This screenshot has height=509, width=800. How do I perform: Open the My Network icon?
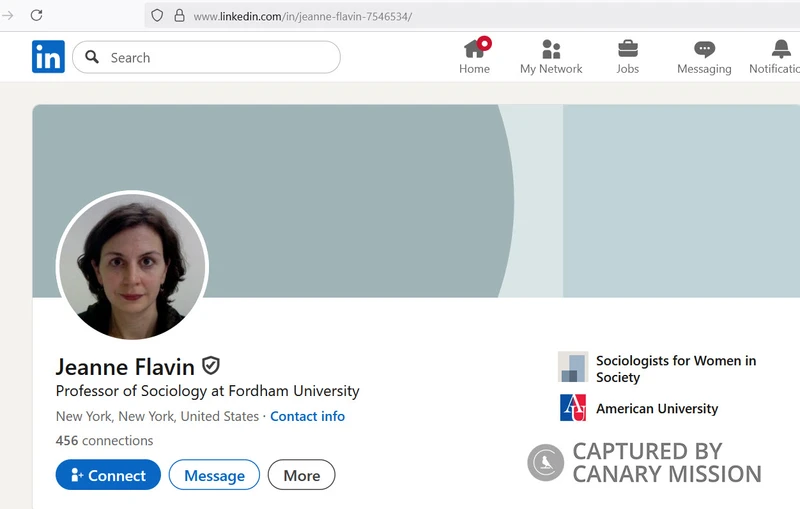point(551,49)
